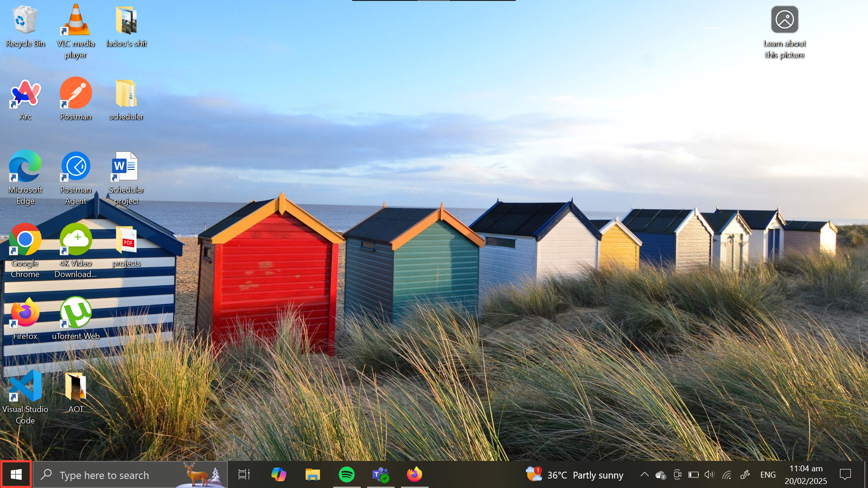
Task: Switch the ENG input language indicator
Action: (x=768, y=474)
